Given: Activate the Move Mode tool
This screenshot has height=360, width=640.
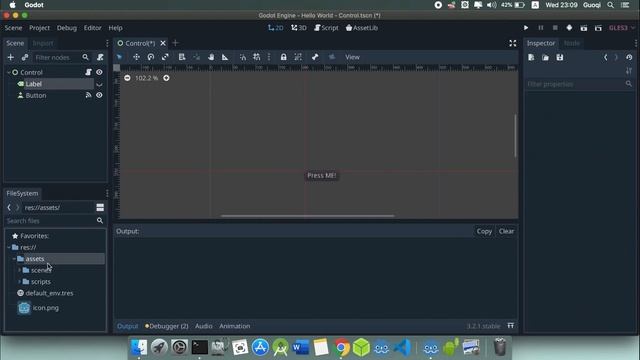Looking at the screenshot, I should coord(136,57).
